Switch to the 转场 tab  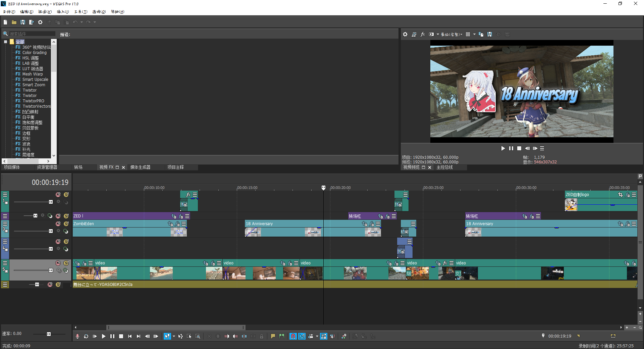click(78, 167)
